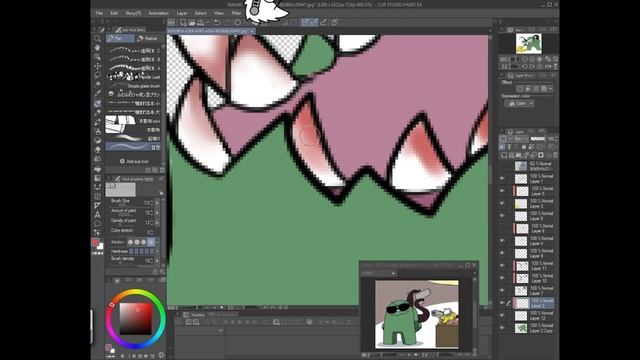The height and width of the screenshot is (360, 640).
Task: Pick a shade in the color wheel square
Action: pos(136,319)
